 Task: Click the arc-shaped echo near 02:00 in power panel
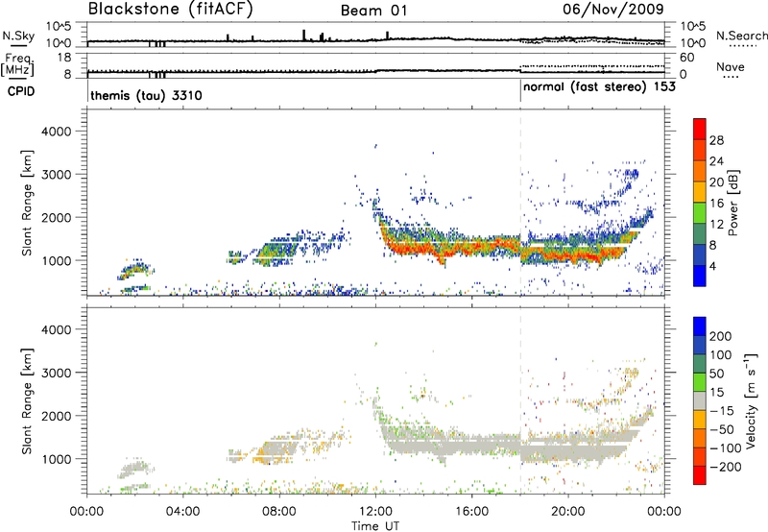click(135, 271)
